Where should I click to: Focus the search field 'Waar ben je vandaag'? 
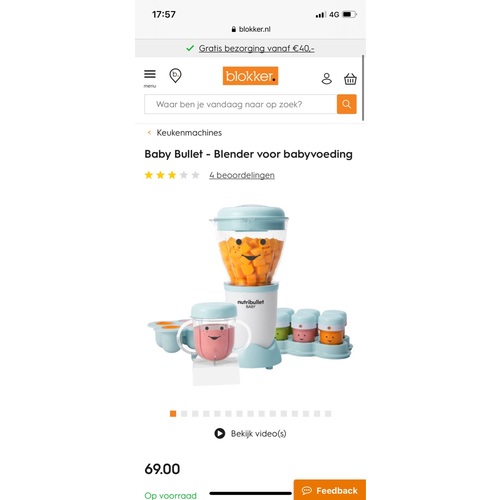tap(241, 104)
